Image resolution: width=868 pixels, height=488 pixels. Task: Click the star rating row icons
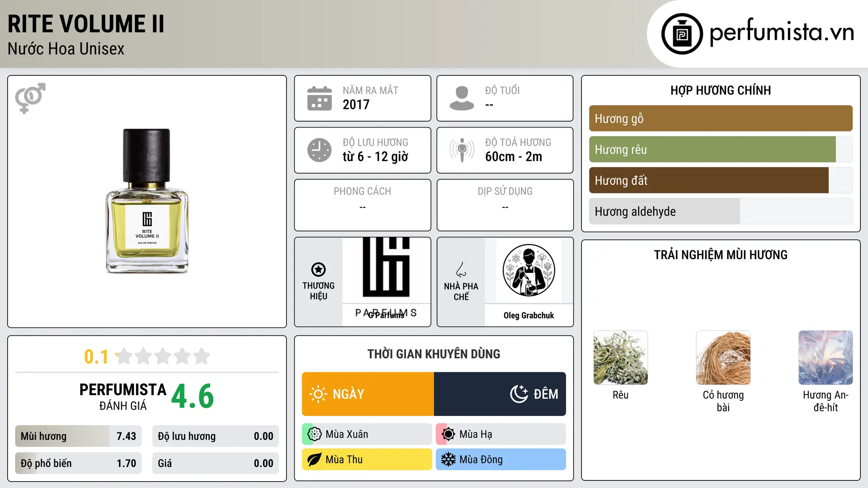[163, 356]
